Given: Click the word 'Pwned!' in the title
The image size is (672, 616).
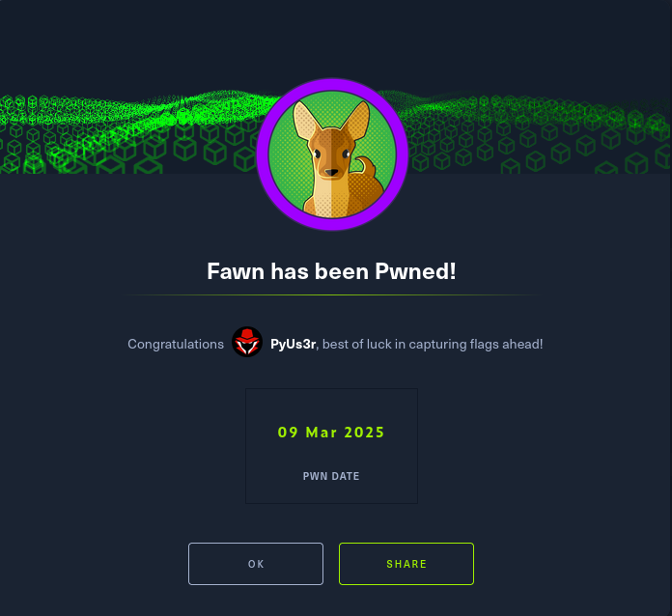Looking at the screenshot, I should 415,271.
